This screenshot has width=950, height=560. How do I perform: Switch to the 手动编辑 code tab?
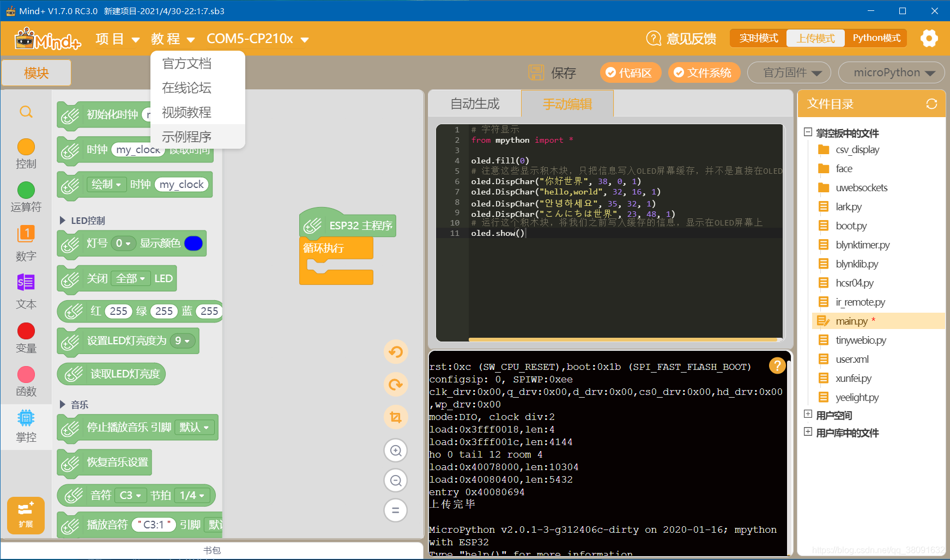[x=567, y=104]
